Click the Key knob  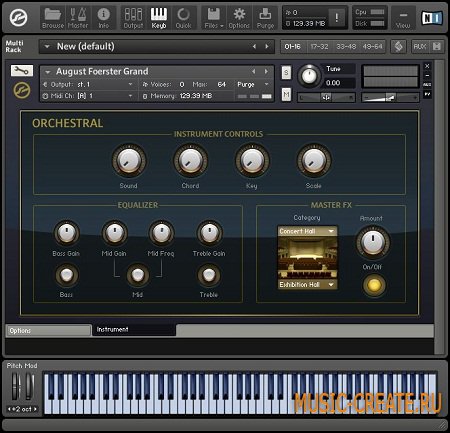coord(252,161)
